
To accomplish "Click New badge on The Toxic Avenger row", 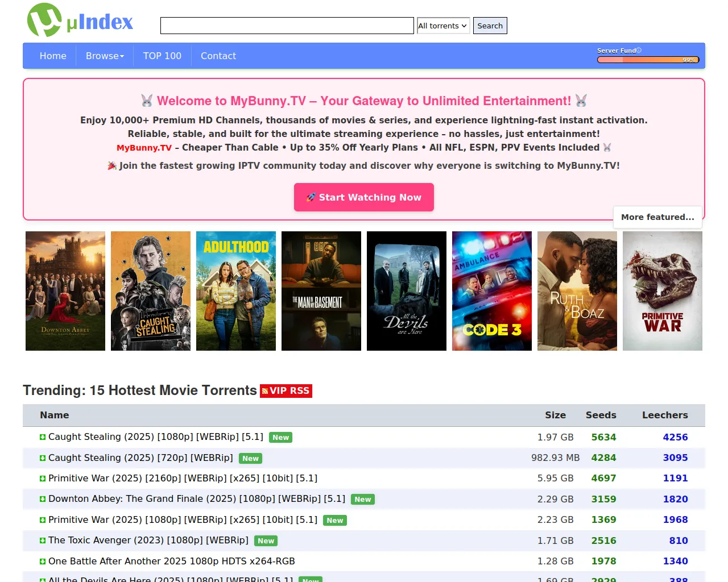I will tap(266, 541).
